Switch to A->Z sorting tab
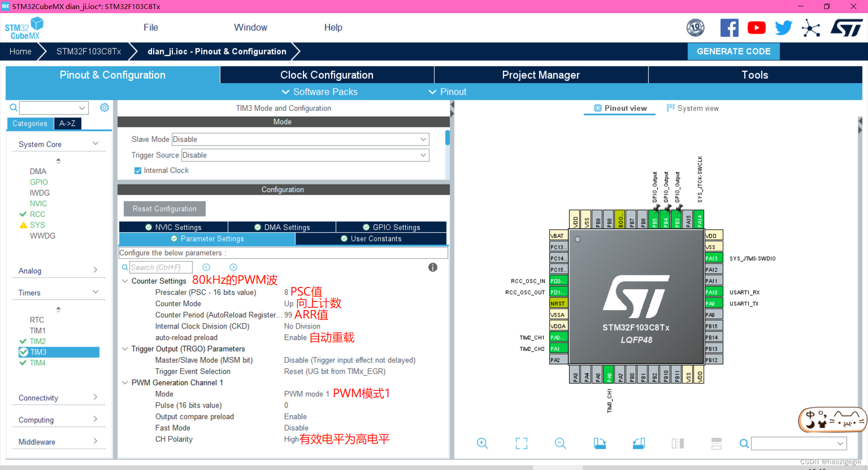Screen dimensions: 868x470 (67, 123)
